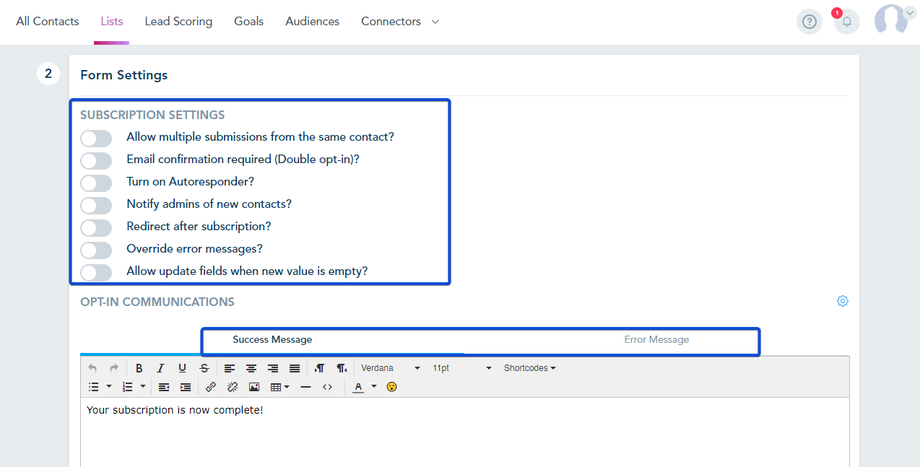Set left-to-right text direction
Screen dimensions: 920x467
pos(320,368)
